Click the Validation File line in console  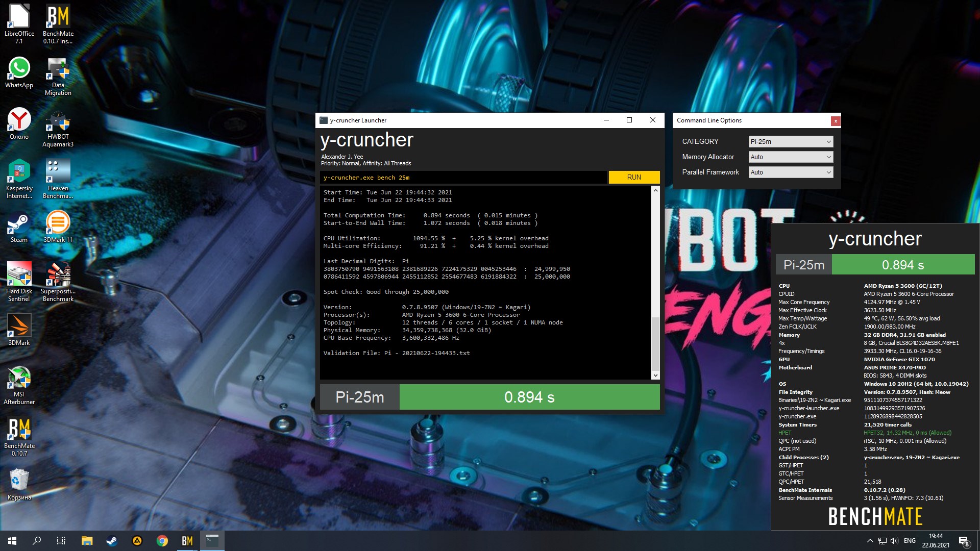[x=397, y=353]
